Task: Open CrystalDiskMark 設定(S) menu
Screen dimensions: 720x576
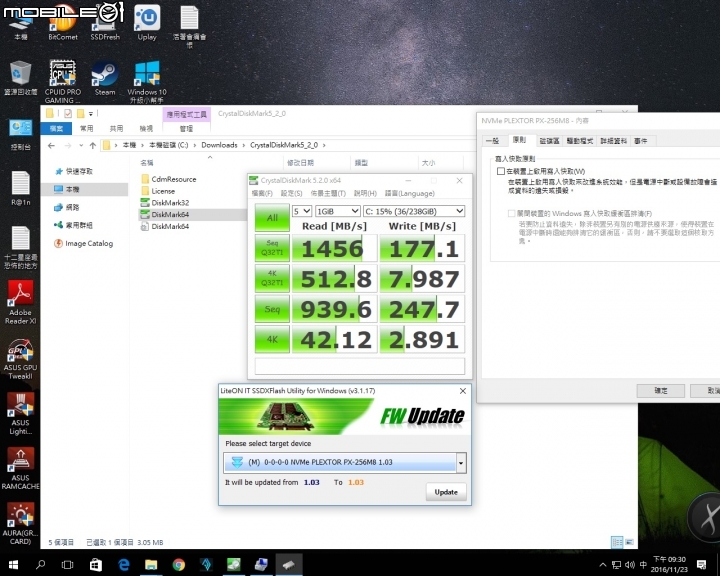Action: (292, 193)
